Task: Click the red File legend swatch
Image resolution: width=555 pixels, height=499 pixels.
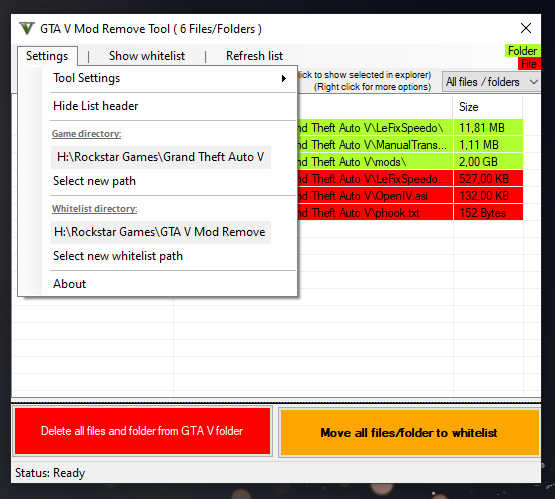Action: [x=529, y=64]
